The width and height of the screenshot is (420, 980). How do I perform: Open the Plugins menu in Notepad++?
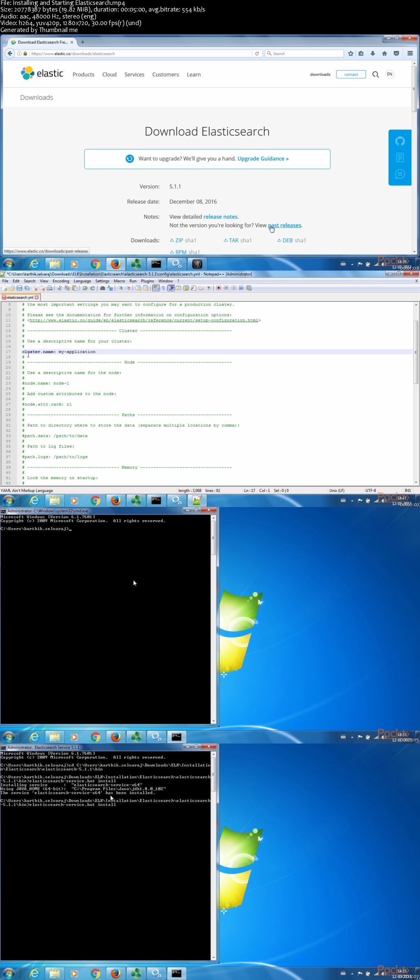[147, 281]
